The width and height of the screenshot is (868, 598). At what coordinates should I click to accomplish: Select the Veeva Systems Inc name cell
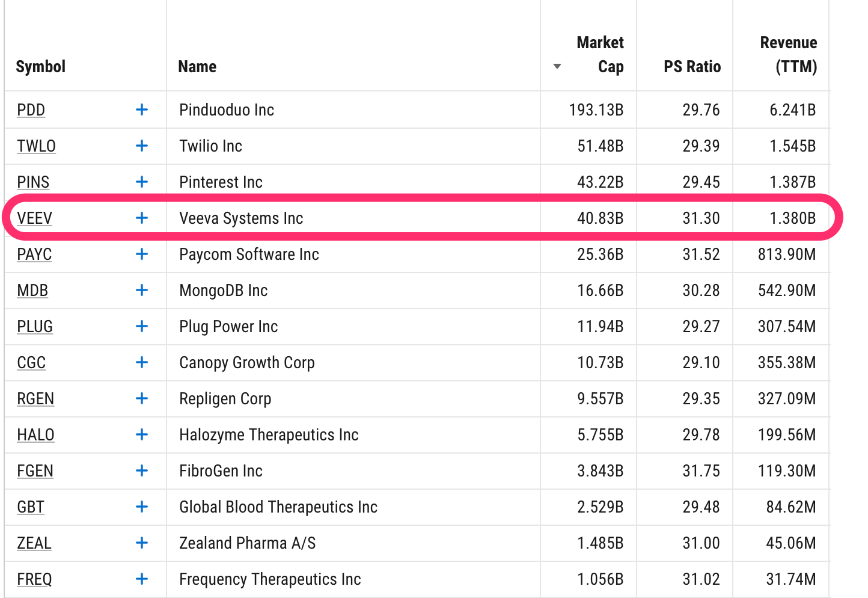[x=353, y=218]
